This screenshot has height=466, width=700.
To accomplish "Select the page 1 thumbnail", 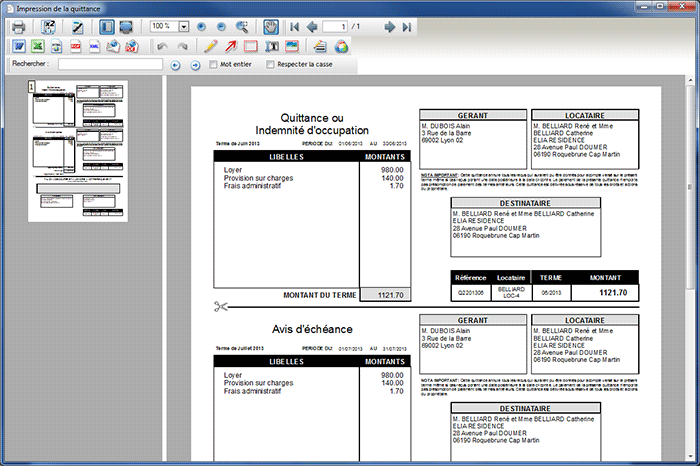I will (x=81, y=150).
